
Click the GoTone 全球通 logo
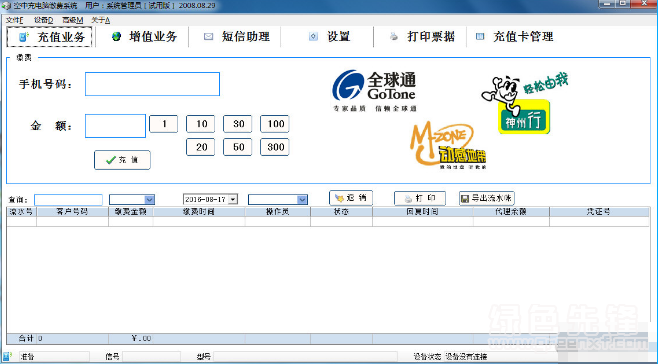pos(374,91)
